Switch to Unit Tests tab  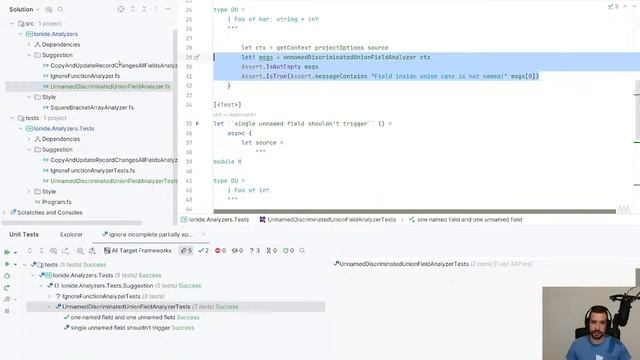point(24,235)
